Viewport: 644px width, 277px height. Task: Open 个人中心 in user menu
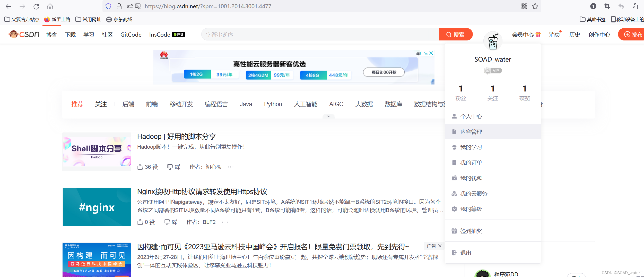click(x=493, y=116)
